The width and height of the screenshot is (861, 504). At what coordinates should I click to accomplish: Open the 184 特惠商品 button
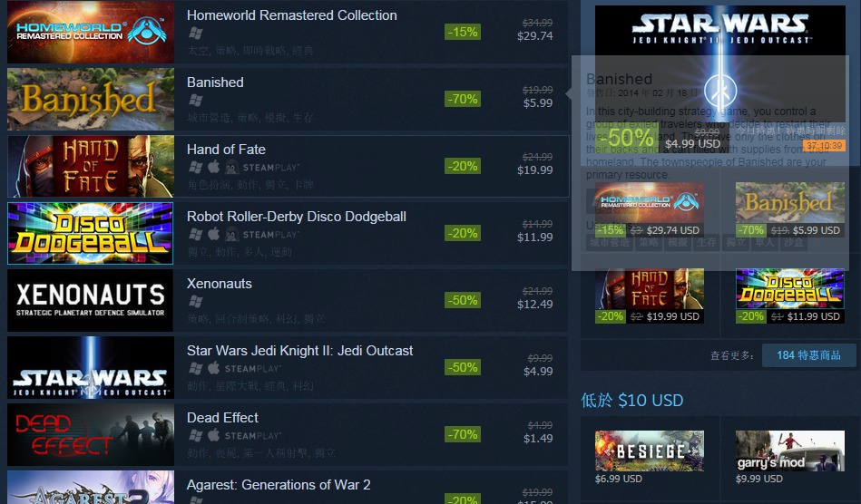(808, 355)
